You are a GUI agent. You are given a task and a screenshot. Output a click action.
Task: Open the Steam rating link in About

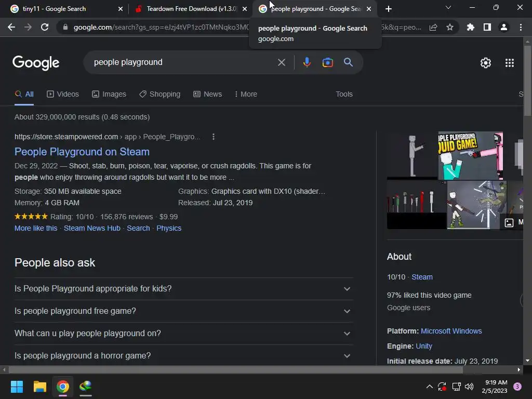(x=422, y=277)
